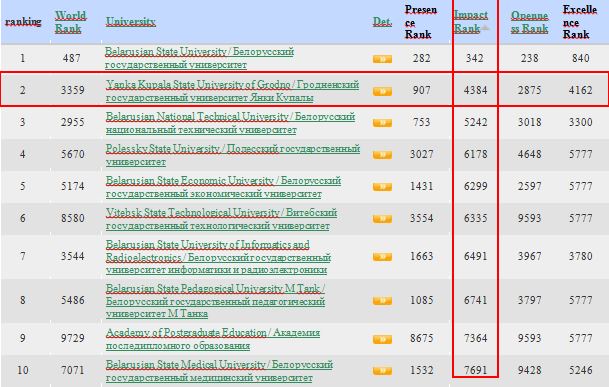Select world rank value 7071
The width and height of the screenshot is (609, 387).
click(x=73, y=370)
